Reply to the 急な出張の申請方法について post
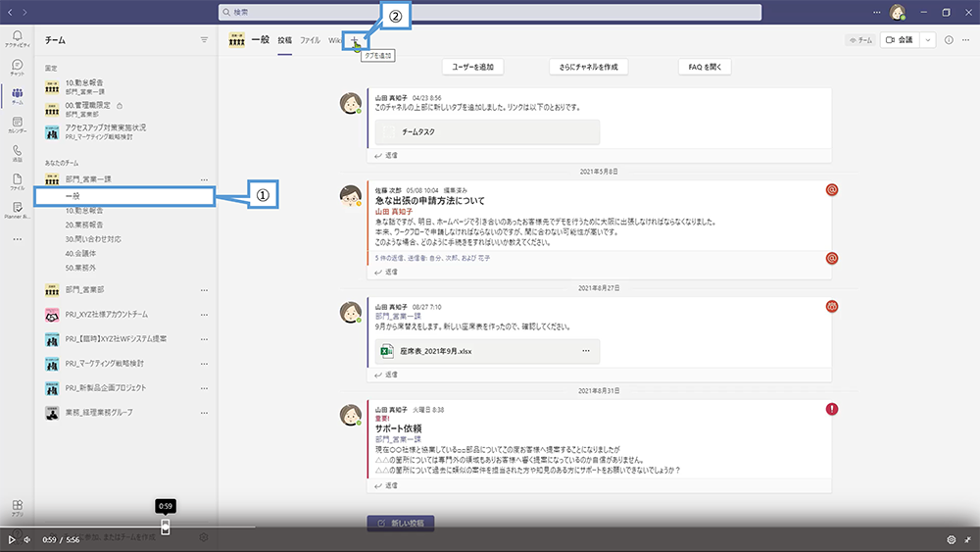Image resolution: width=980 pixels, height=552 pixels. click(386, 272)
